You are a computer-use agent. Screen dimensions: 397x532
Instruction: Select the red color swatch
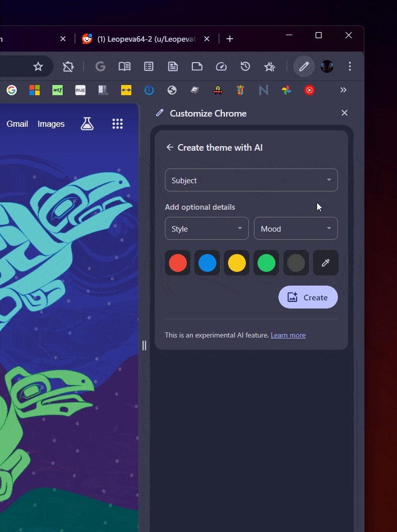(178, 263)
